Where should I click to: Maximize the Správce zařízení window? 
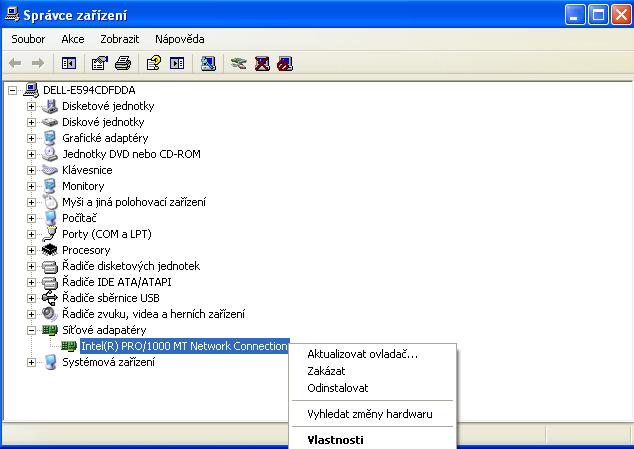tap(598, 15)
